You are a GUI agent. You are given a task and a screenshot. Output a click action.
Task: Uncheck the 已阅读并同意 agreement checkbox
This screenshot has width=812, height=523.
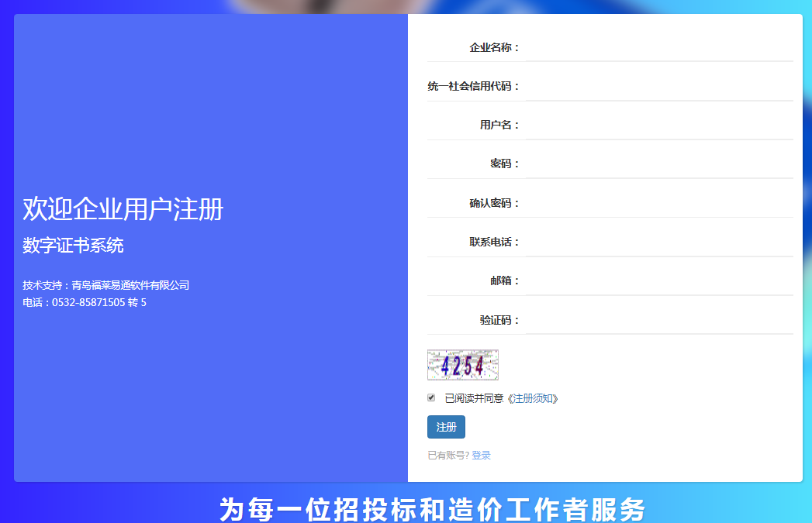click(431, 397)
